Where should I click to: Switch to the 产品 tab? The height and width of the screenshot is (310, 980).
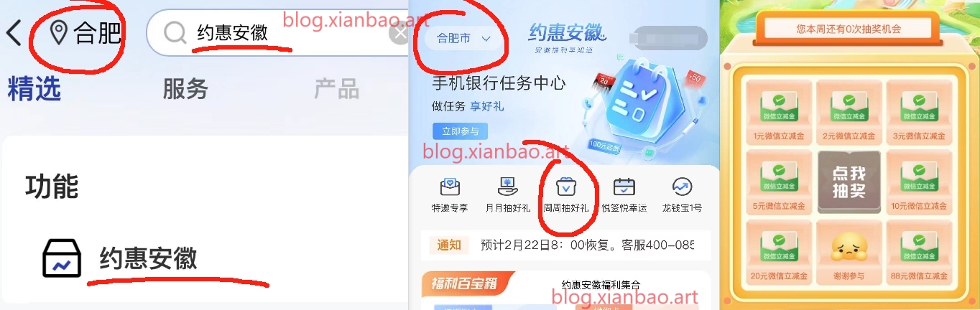pos(336,89)
